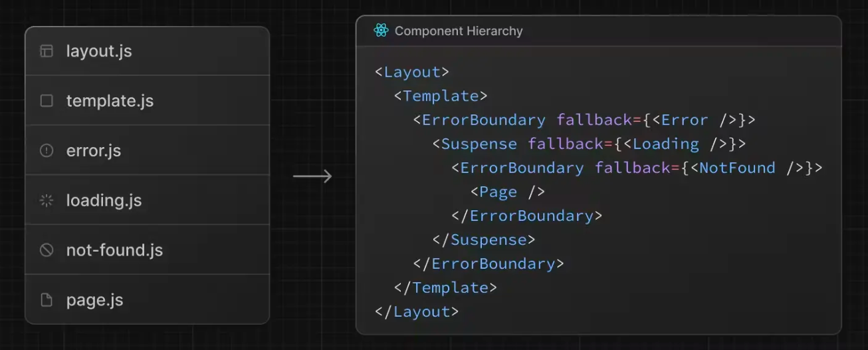Click the closing </Suspense> tag
Image resolution: width=868 pixels, height=350 pixels.
click(484, 240)
